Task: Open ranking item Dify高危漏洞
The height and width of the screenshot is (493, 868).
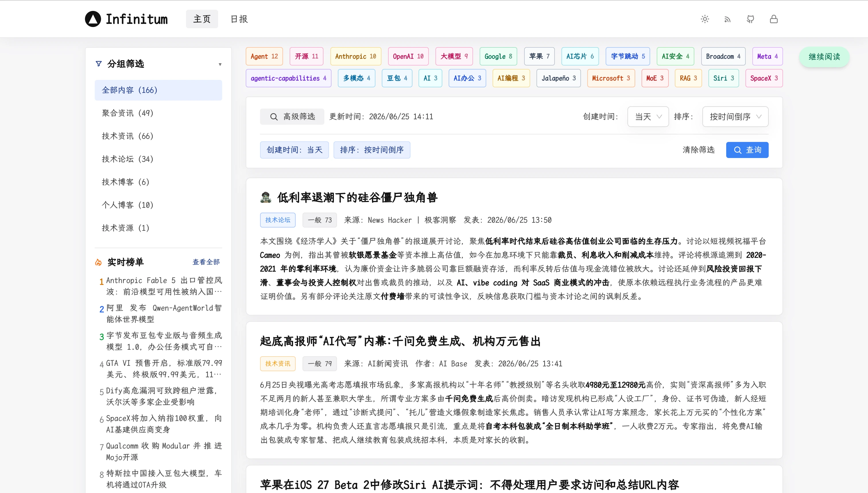Action: click(164, 396)
